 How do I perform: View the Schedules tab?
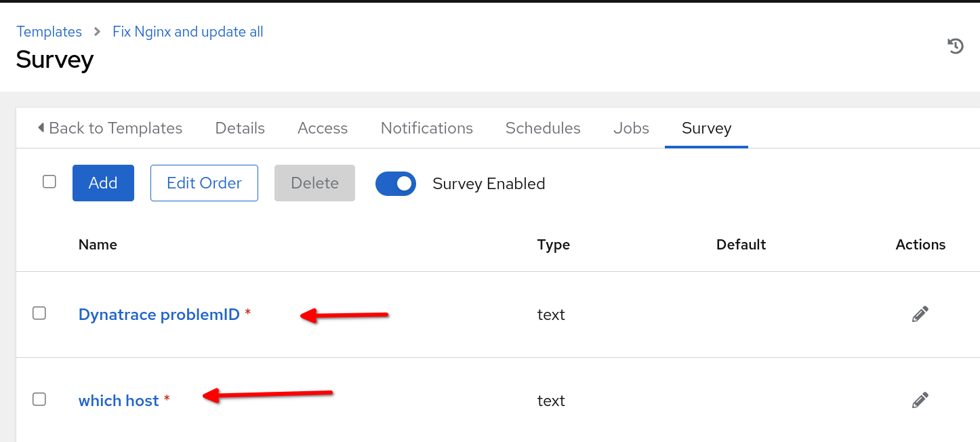point(543,128)
